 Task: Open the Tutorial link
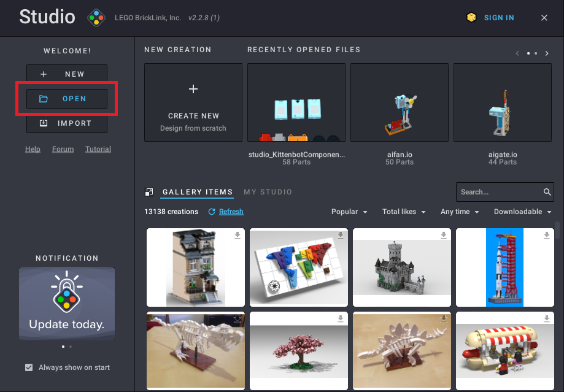(98, 149)
